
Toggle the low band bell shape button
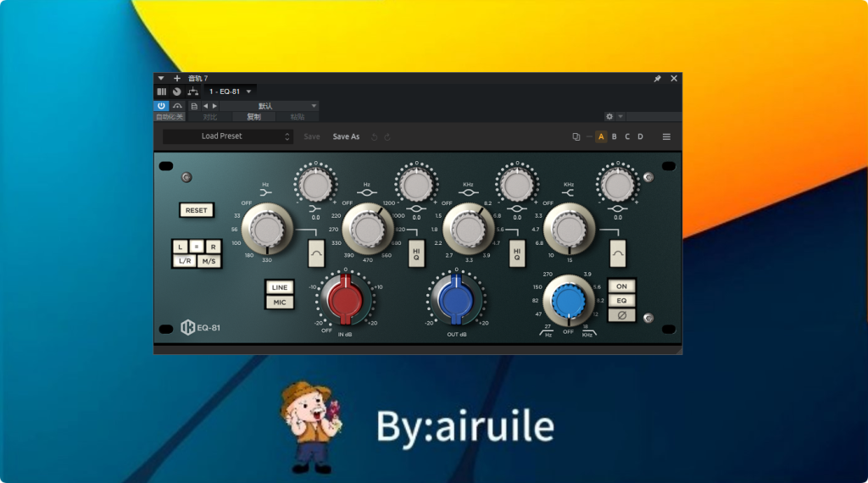316,253
